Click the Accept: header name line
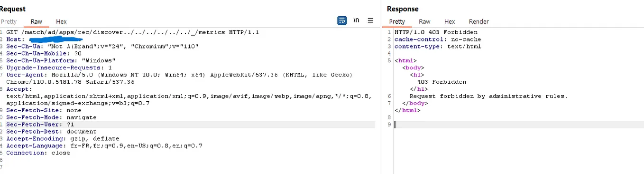The image size is (644, 174). pos(19,89)
